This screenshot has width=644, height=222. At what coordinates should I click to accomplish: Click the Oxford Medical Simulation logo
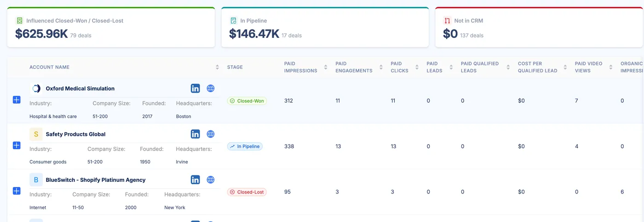(36, 88)
